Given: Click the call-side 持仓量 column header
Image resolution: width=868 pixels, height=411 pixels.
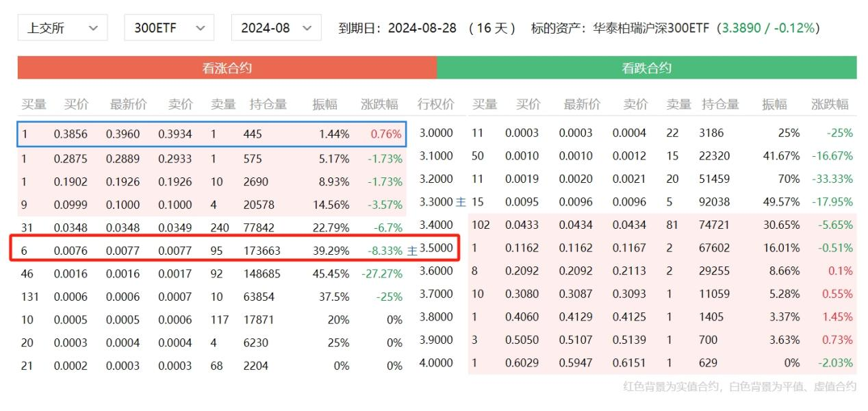Looking at the screenshot, I should (268, 104).
